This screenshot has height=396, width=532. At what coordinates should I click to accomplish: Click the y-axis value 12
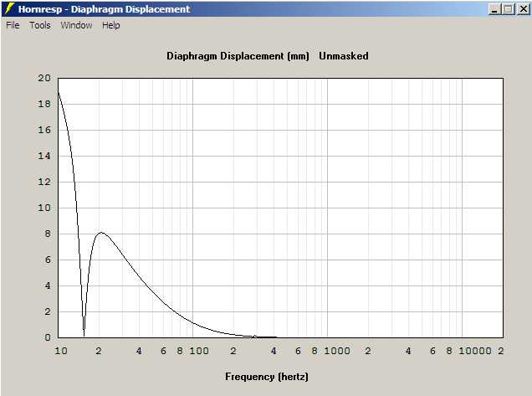(x=44, y=182)
